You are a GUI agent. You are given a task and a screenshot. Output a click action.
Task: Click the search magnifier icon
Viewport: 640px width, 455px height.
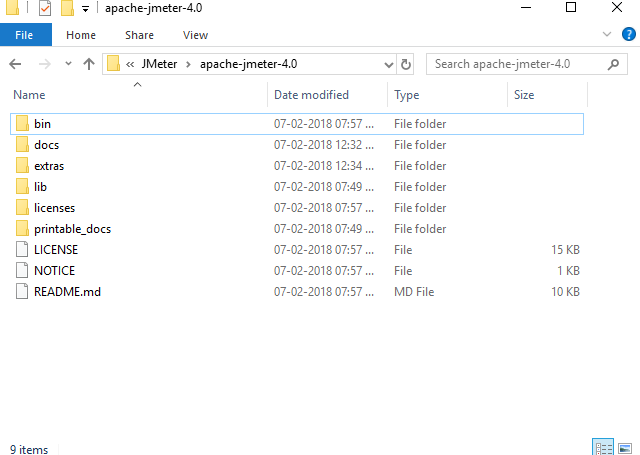[x=613, y=64]
